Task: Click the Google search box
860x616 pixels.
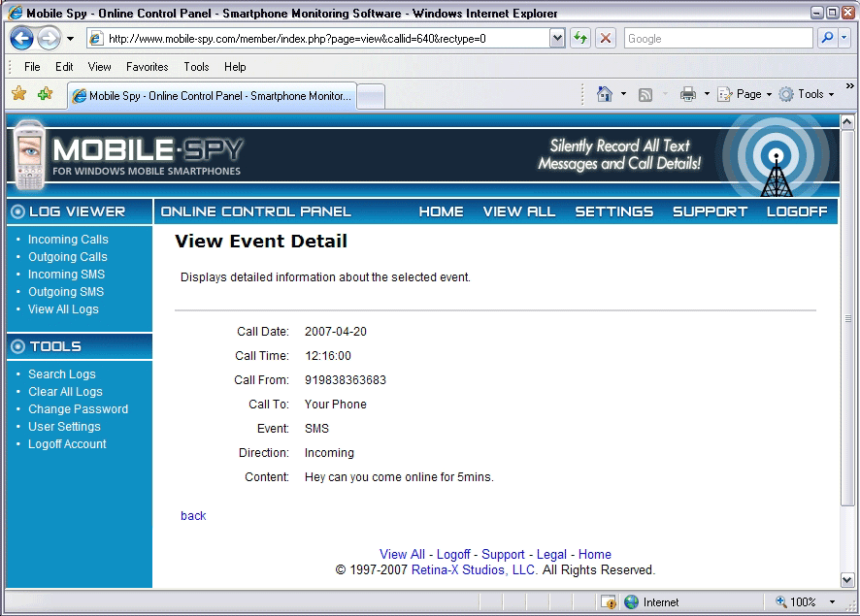Action: pyautogui.click(x=718, y=39)
